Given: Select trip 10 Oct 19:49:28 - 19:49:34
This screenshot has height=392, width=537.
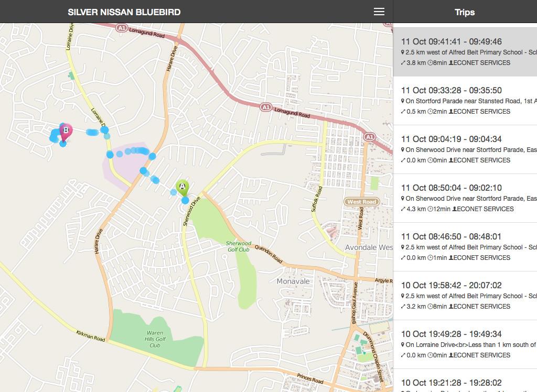Looking at the screenshot, I should click(465, 344).
